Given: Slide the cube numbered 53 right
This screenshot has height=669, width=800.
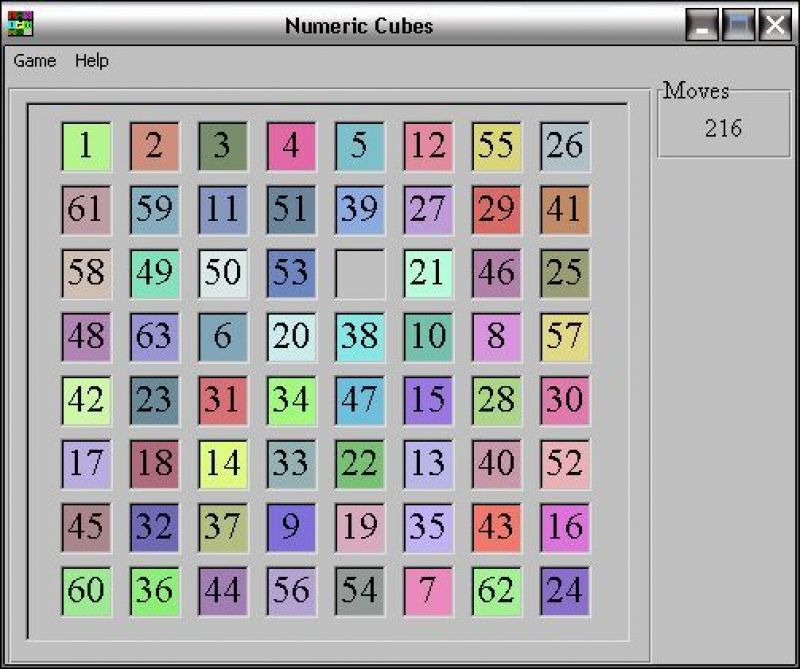Looking at the screenshot, I should tap(291, 274).
